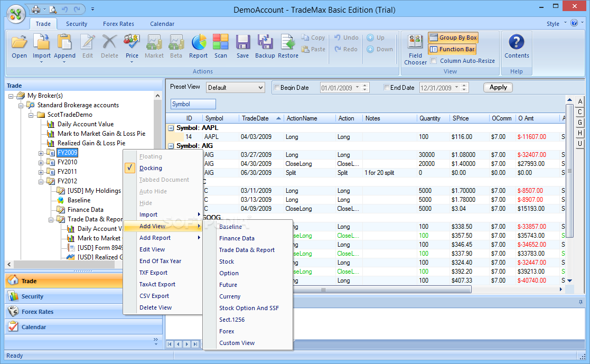The height and width of the screenshot is (364, 590).
Task: Click the Delete X icon
Action: click(109, 42)
